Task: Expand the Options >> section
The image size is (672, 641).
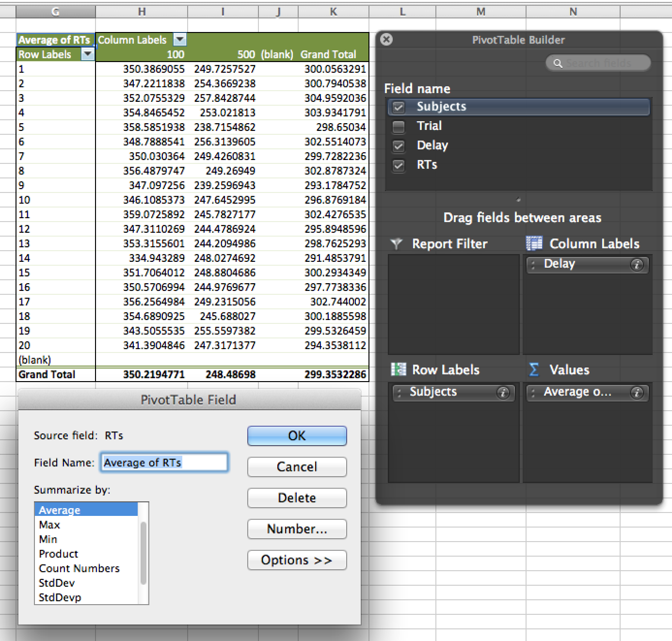Action: point(297,560)
